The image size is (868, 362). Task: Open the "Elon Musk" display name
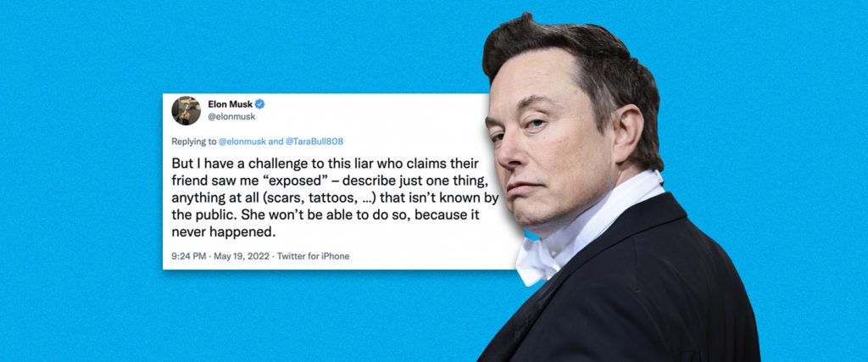(x=230, y=104)
